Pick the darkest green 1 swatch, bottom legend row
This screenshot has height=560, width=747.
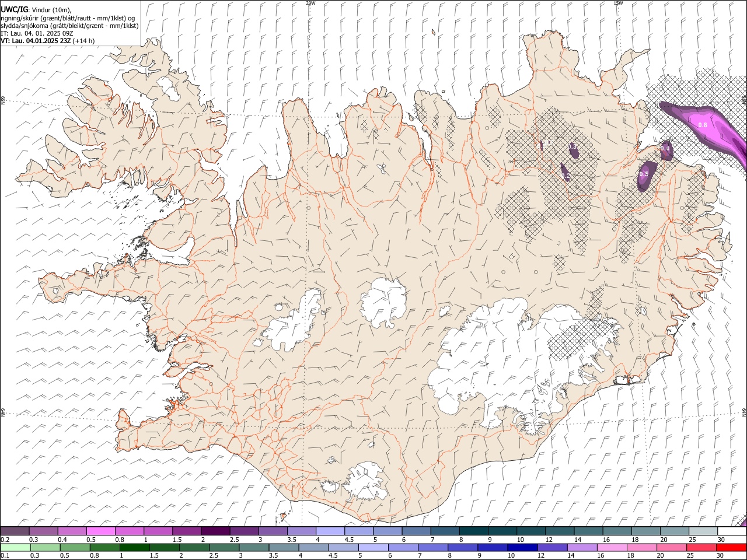coord(134,548)
